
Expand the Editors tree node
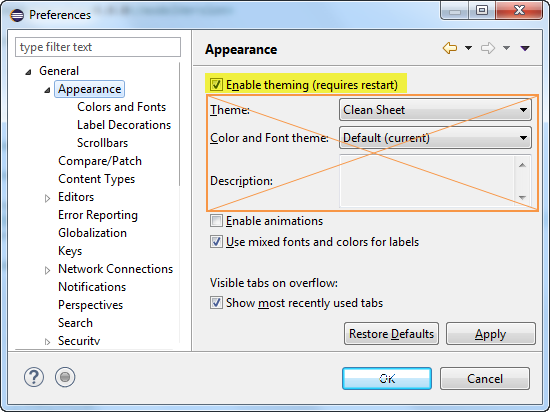coord(47,198)
